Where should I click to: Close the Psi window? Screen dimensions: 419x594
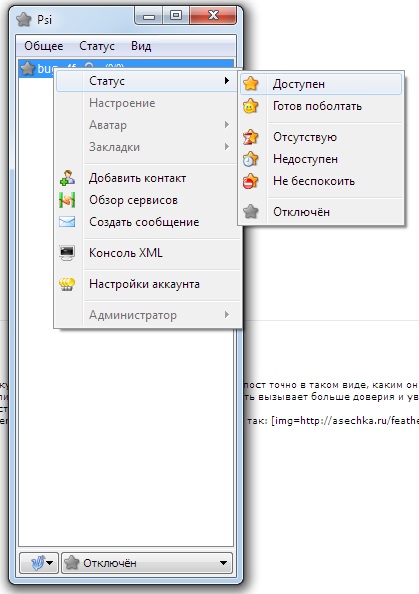tap(213, 16)
